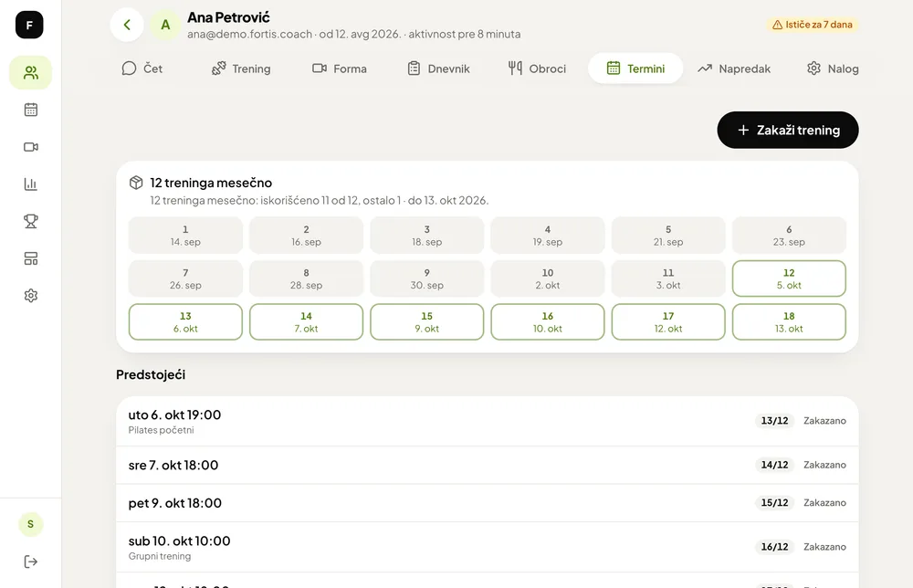Open the layout templates sidebar icon
Image resolution: width=913 pixels, height=588 pixels.
point(31,258)
